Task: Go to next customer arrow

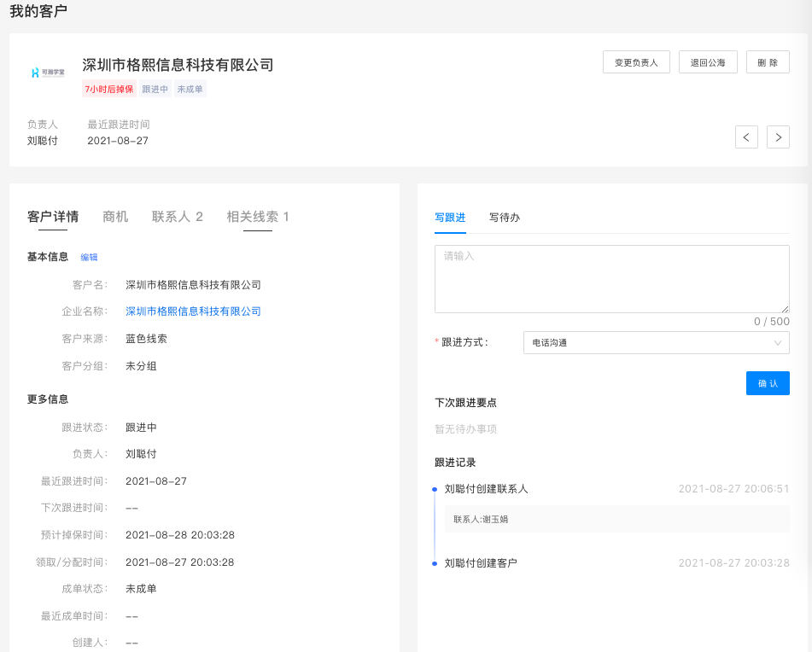Action: (778, 137)
